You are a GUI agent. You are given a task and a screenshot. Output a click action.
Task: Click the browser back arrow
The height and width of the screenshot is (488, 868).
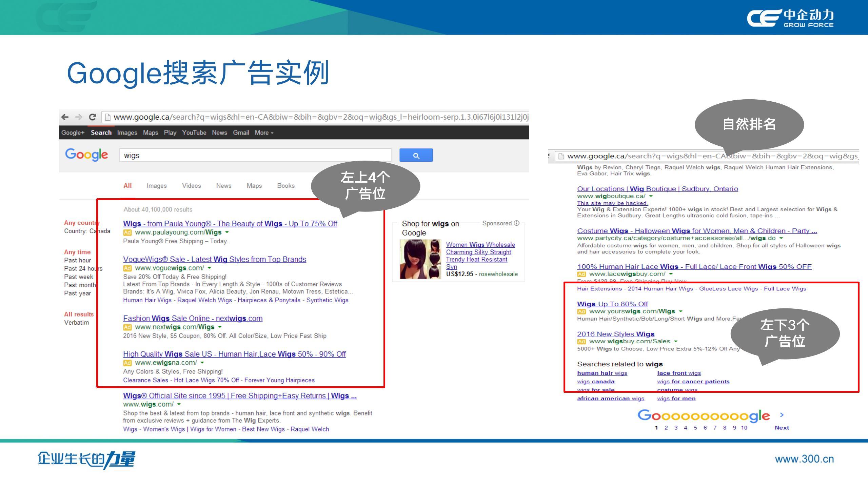65,117
